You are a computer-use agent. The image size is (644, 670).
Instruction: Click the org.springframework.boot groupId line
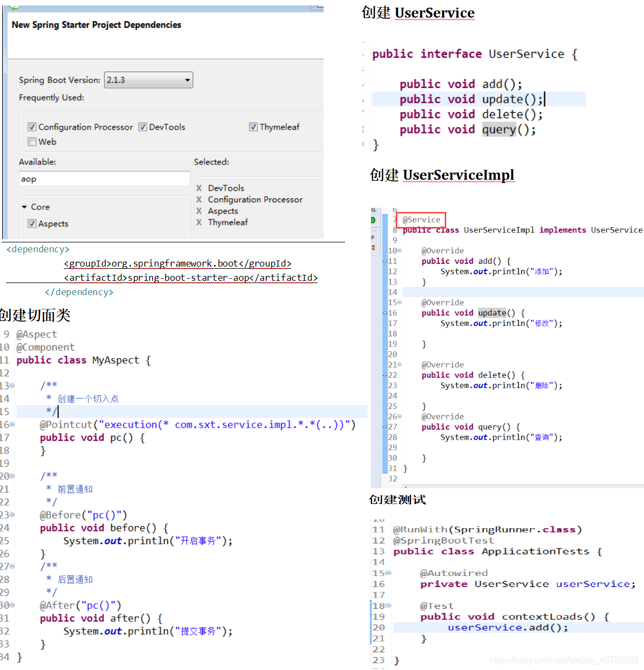point(177,263)
